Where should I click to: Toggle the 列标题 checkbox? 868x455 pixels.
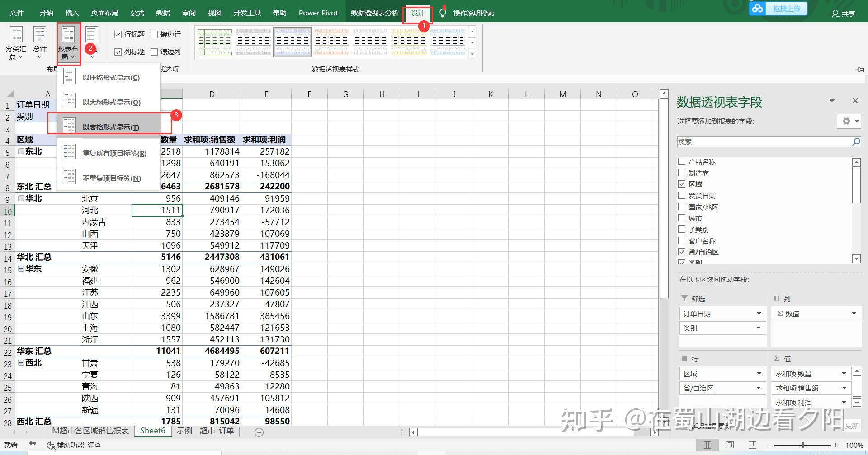(x=118, y=52)
